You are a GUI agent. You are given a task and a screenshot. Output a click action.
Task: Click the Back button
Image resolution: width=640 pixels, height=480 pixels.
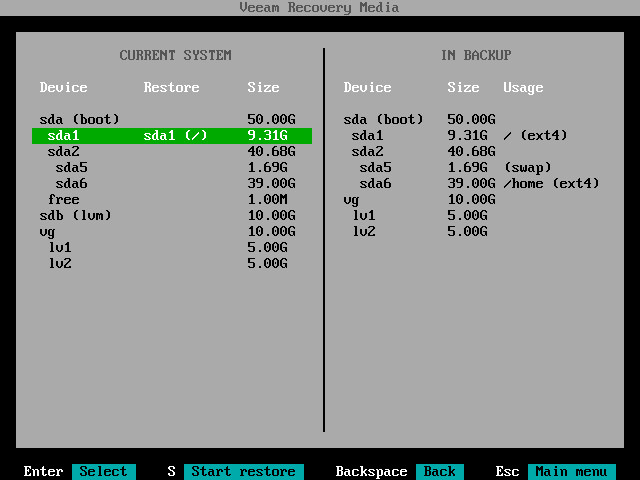pyautogui.click(x=440, y=471)
